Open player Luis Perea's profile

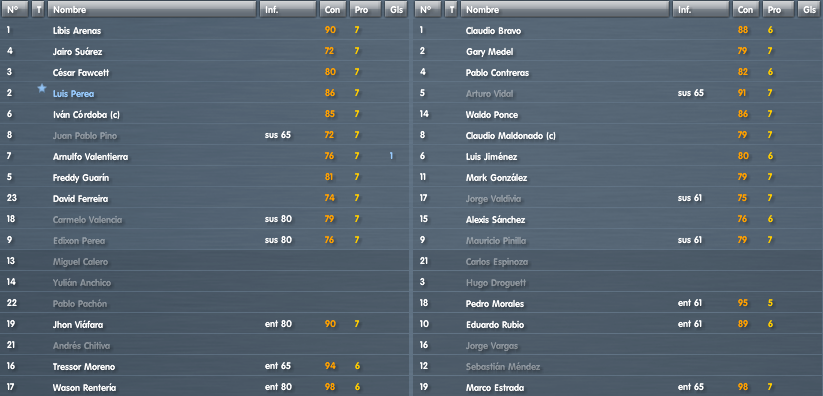(x=73, y=93)
